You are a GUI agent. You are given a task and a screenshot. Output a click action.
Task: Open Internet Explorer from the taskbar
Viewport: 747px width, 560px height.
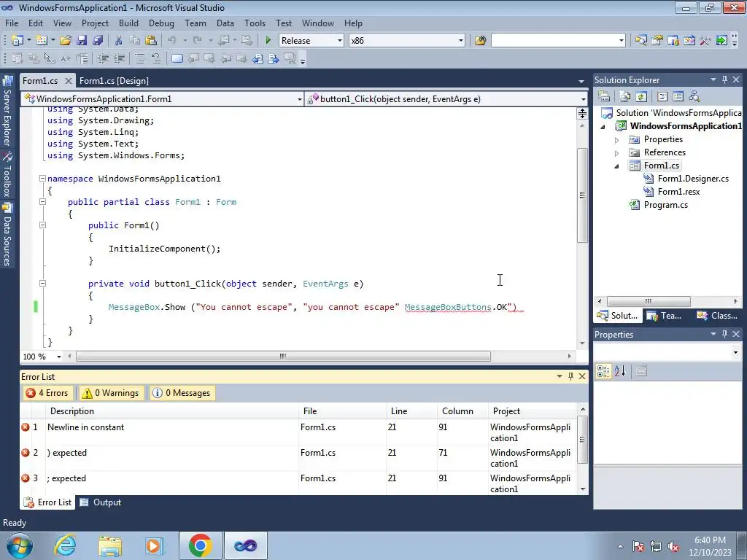pyautogui.click(x=65, y=545)
